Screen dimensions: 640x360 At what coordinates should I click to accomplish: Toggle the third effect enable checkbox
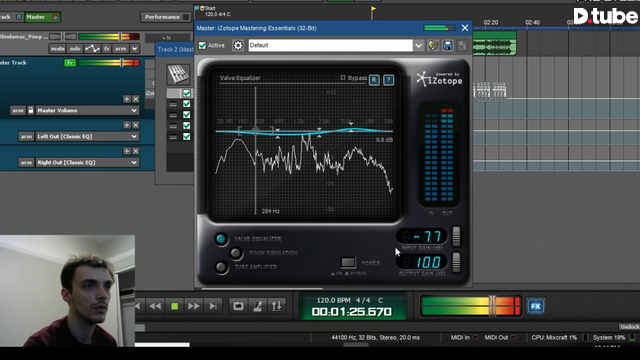[187, 115]
